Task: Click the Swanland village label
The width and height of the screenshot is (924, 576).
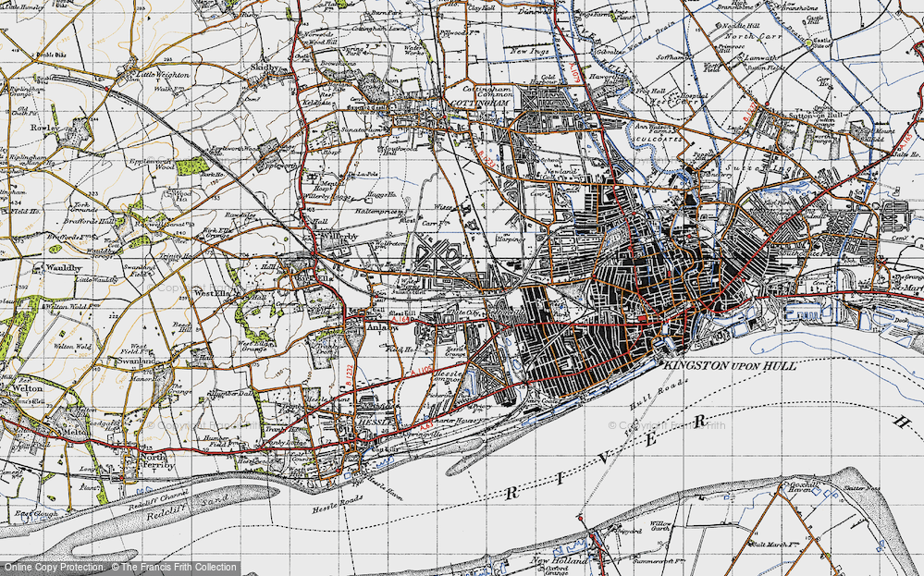Action: click(x=136, y=361)
